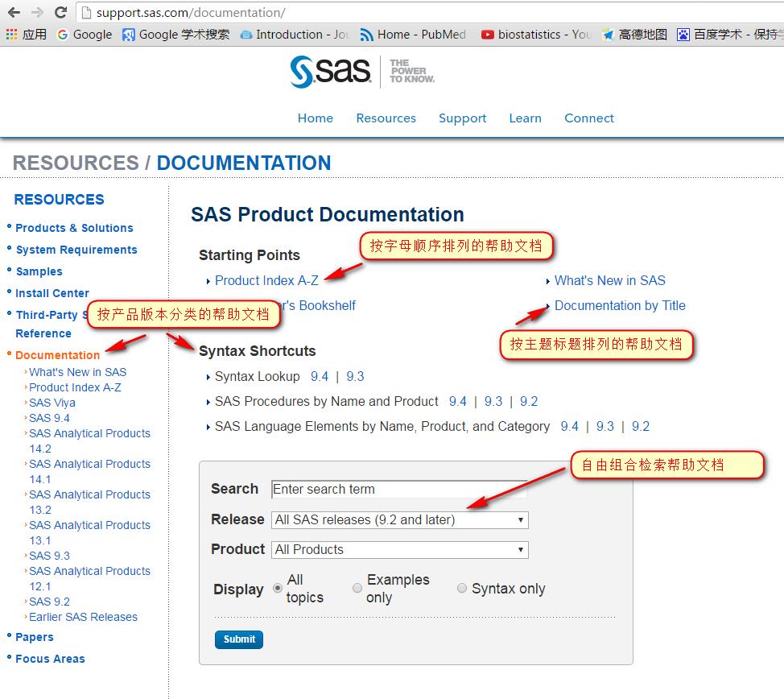Select the Syntax only display option
The height and width of the screenshot is (699, 784).
pos(462,587)
